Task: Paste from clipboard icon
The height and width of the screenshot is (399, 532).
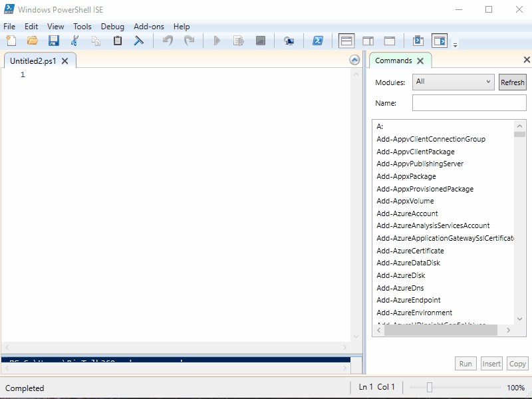Action: 118,41
